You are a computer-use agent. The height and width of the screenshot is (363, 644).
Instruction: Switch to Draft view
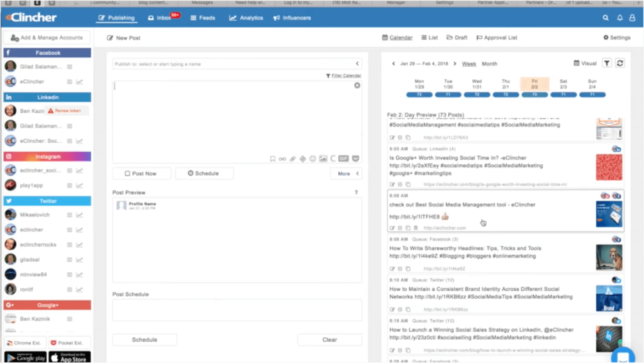(457, 37)
